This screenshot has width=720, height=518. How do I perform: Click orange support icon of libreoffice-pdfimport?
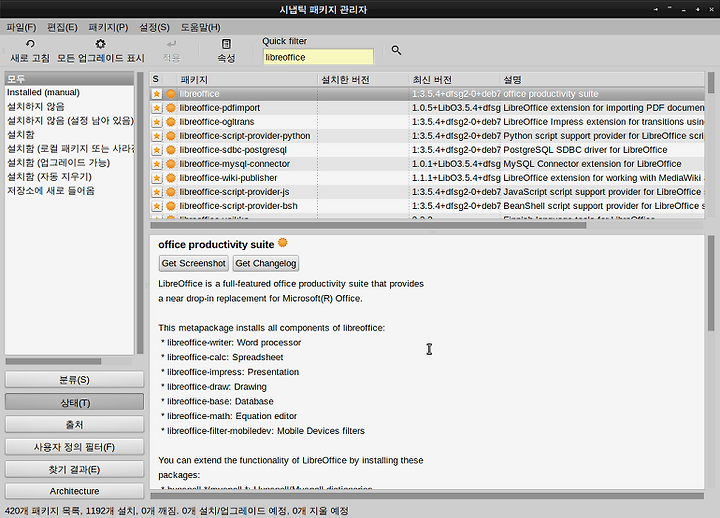171,108
